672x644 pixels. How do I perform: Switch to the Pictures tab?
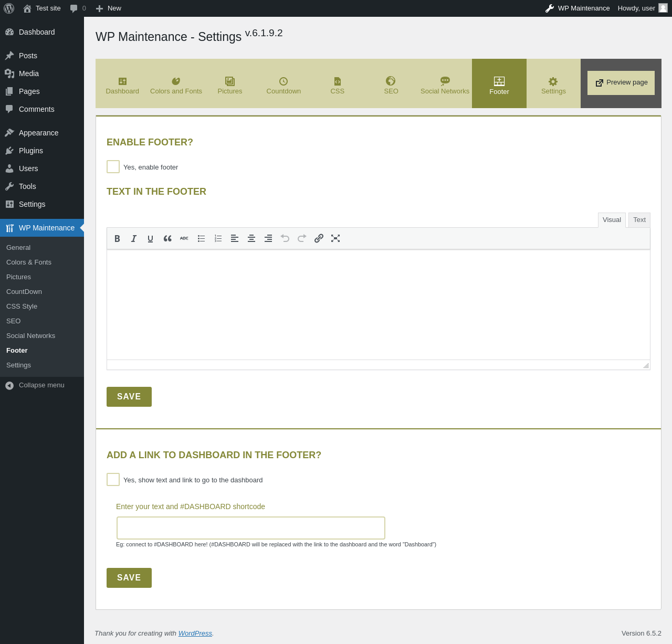click(x=230, y=83)
